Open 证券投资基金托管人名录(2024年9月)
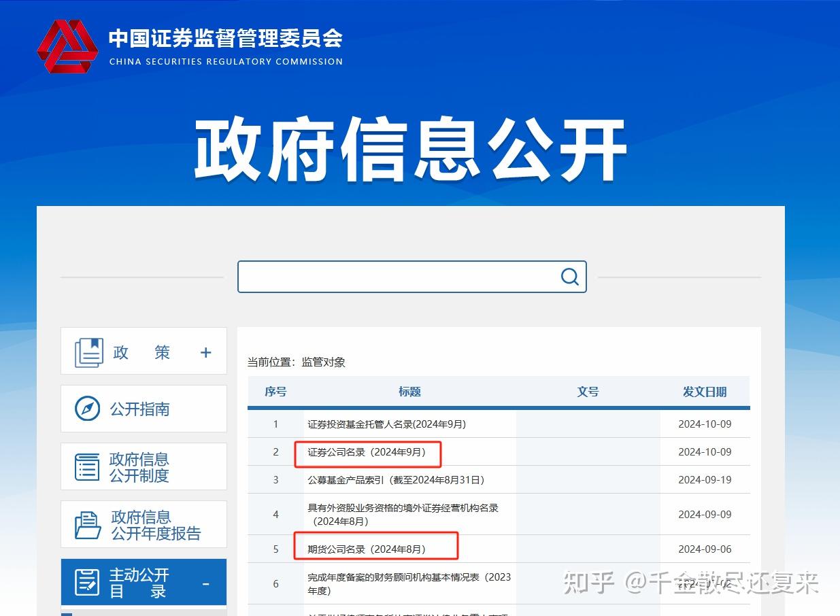The height and width of the screenshot is (616, 840). coord(386,424)
